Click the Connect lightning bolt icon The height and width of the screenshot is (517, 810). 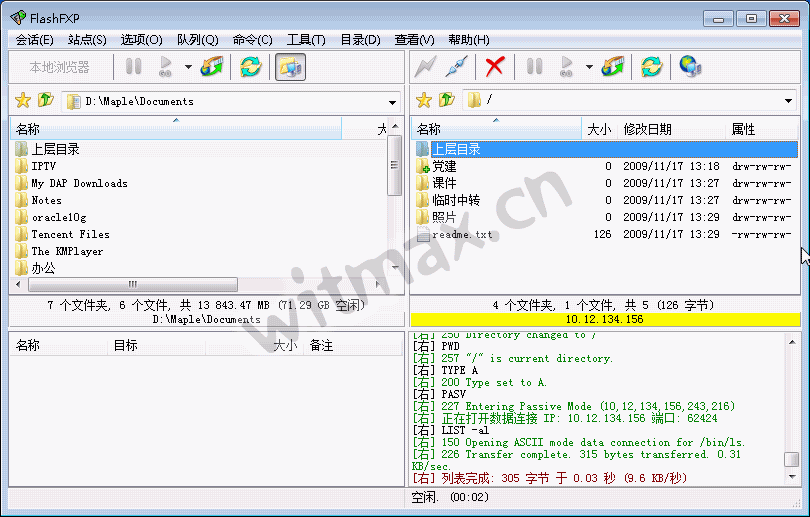tap(426, 67)
